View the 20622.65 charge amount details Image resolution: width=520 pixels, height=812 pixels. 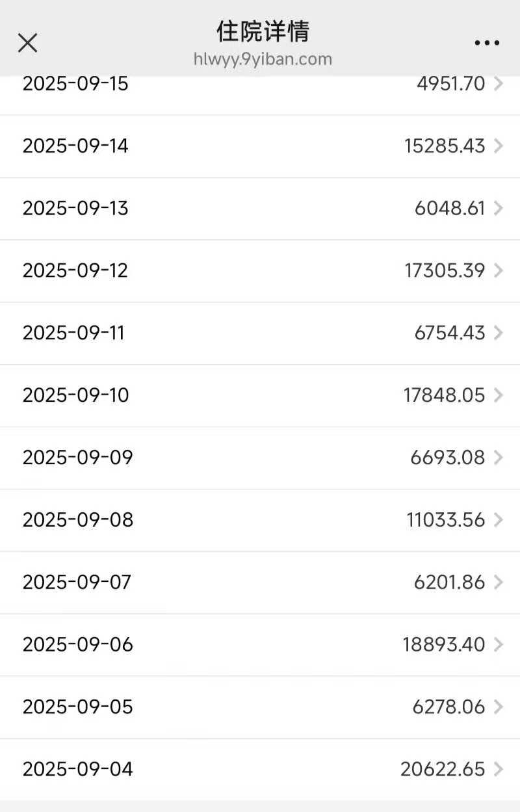pos(443,769)
